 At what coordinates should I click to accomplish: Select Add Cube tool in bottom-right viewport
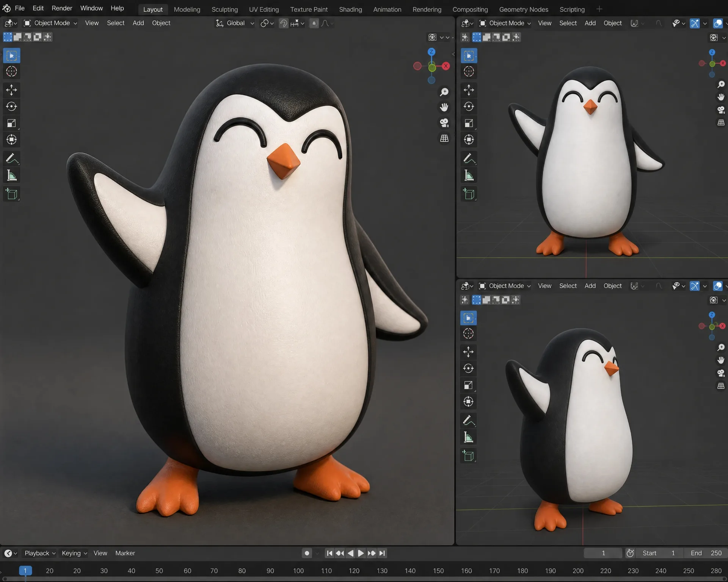468,456
